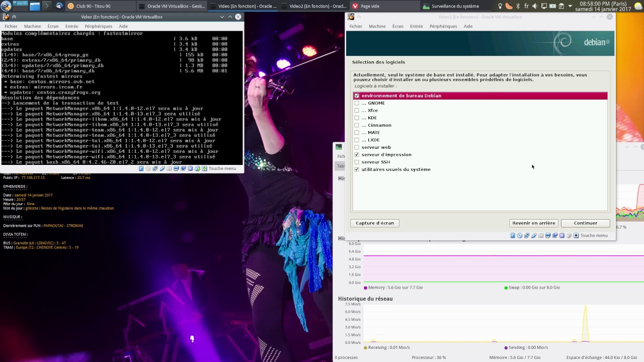Image resolution: width=644 pixels, height=362 pixels.
Task: Open Écran menu in Video2 window
Action: [397, 26]
